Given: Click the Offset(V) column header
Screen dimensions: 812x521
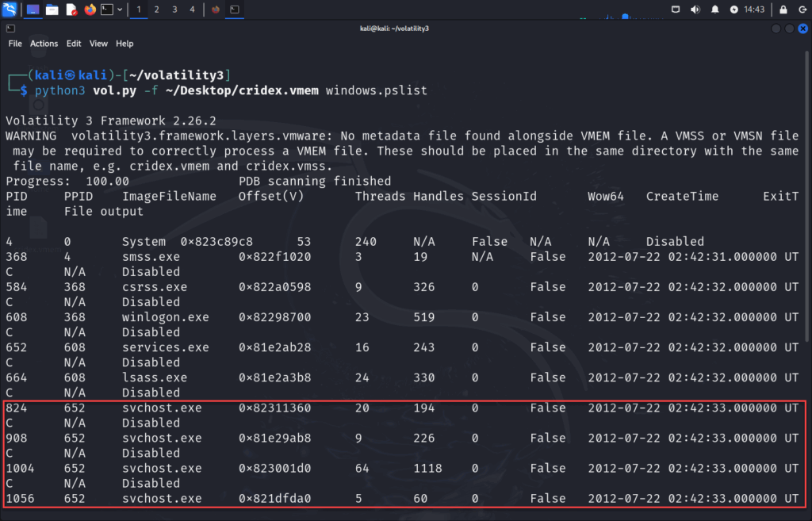Looking at the screenshot, I should [271, 197].
